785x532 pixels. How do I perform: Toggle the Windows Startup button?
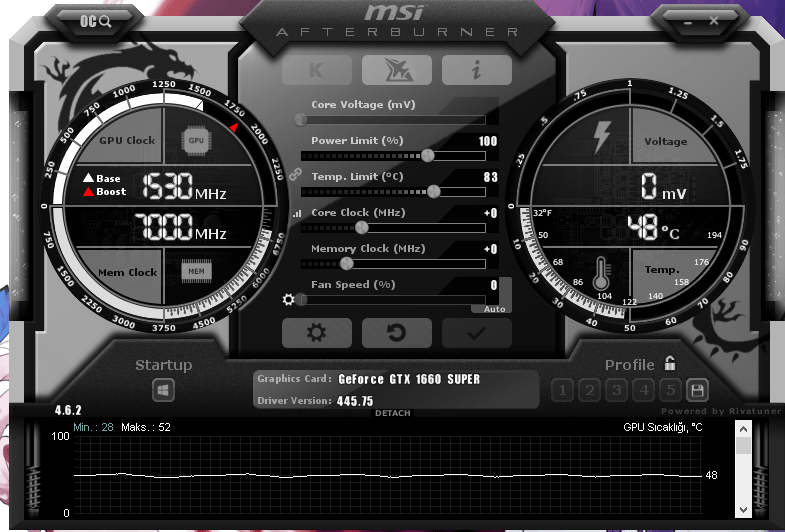click(164, 390)
